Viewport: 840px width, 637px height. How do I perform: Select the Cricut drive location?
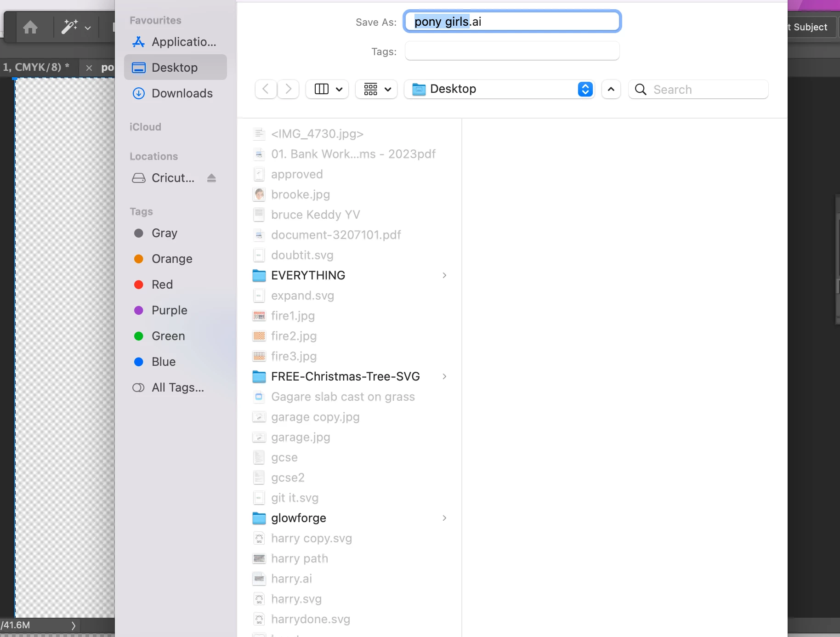coord(164,178)
